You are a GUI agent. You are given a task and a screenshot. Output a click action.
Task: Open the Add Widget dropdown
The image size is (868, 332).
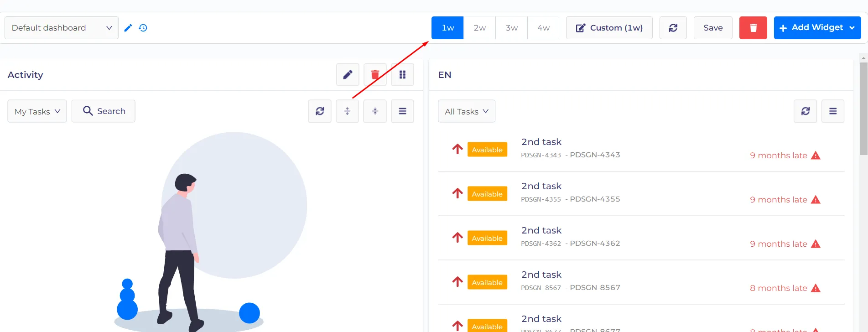817,28
